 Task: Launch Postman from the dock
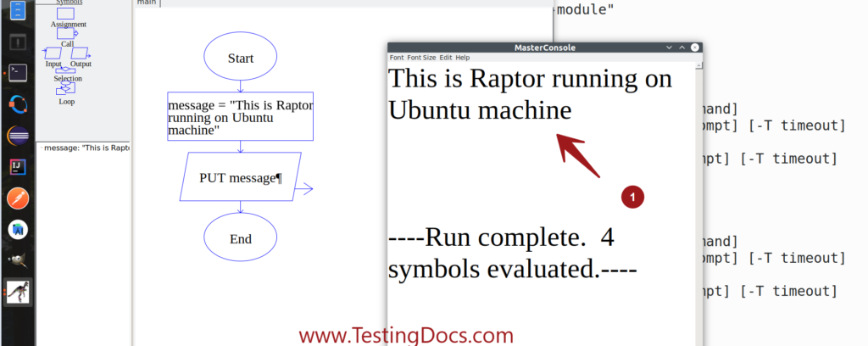(x=18, y=198)
